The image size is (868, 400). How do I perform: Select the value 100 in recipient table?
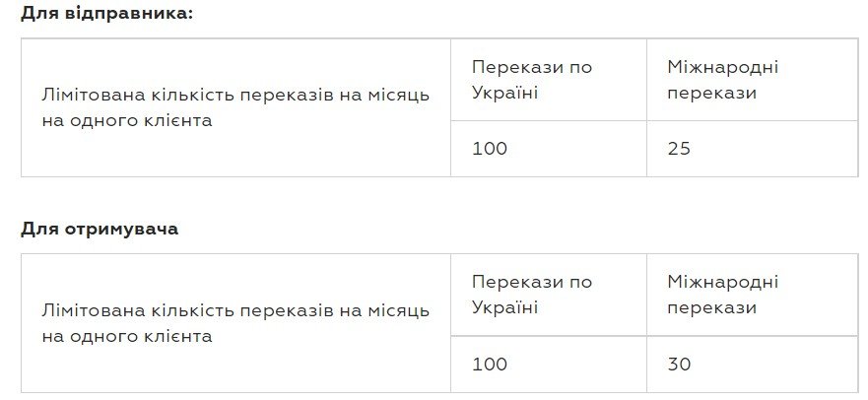pos(490,364)
